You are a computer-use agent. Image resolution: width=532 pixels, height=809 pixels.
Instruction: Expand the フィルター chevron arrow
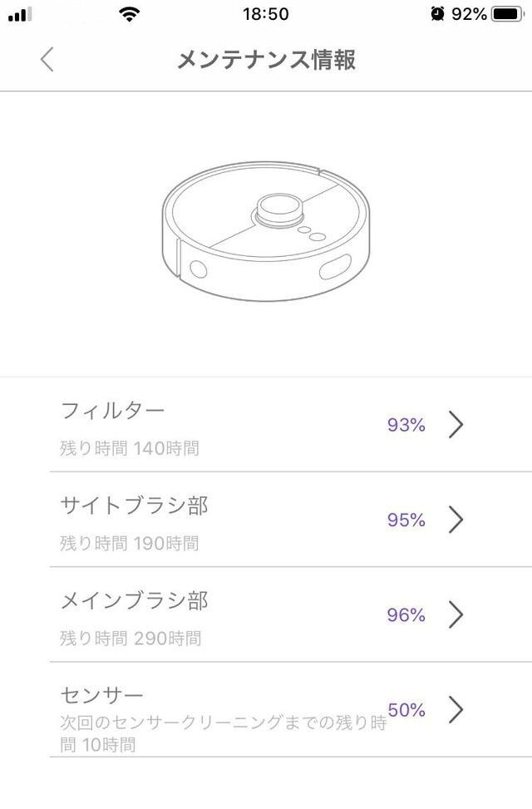[x=455, y=425]
